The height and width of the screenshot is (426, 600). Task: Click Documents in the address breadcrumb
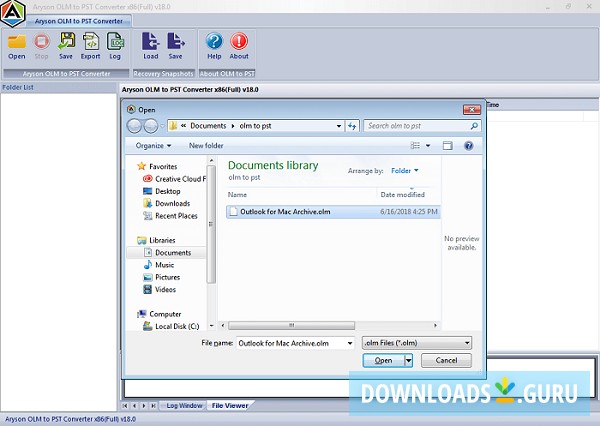point(208,126)
